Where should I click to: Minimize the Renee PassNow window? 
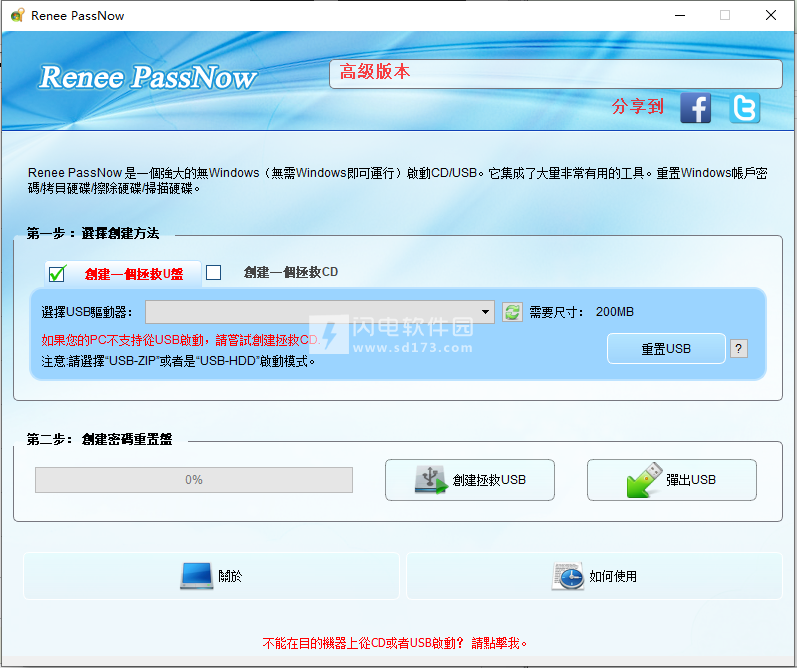(680, 15)
